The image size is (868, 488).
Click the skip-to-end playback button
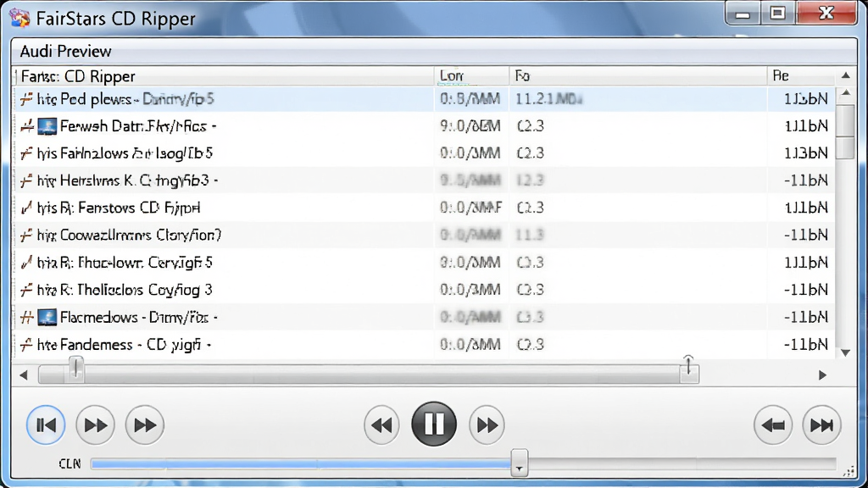(x=821, y=425)
